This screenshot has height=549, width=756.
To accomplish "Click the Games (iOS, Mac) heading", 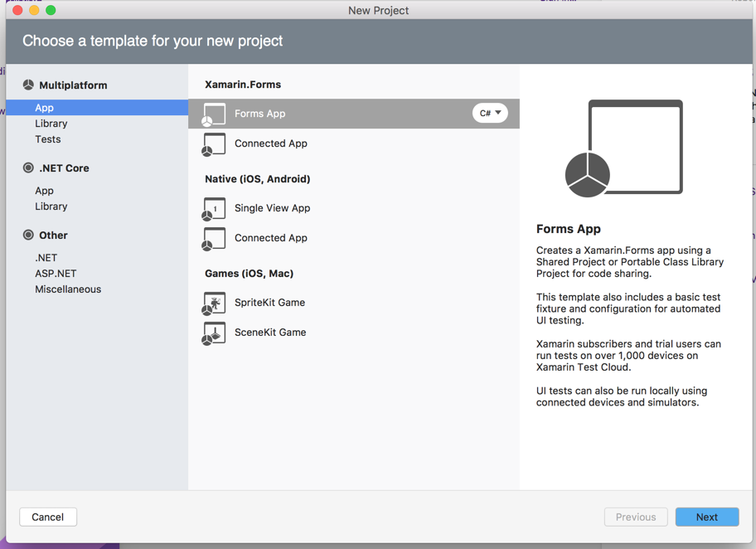I will point(250,274).
